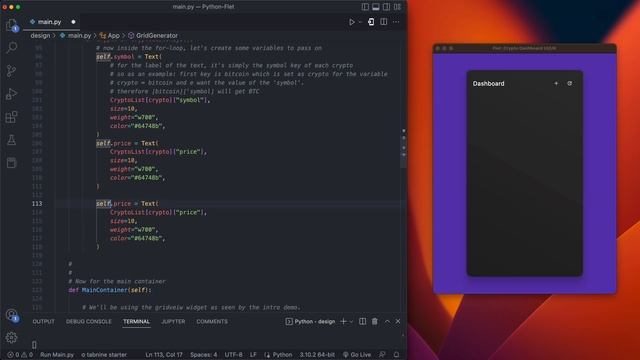Change indentation via Spaces: 4
Viewport: 640px width, 360px height.
pyautogui.click(x=203, y=355)
